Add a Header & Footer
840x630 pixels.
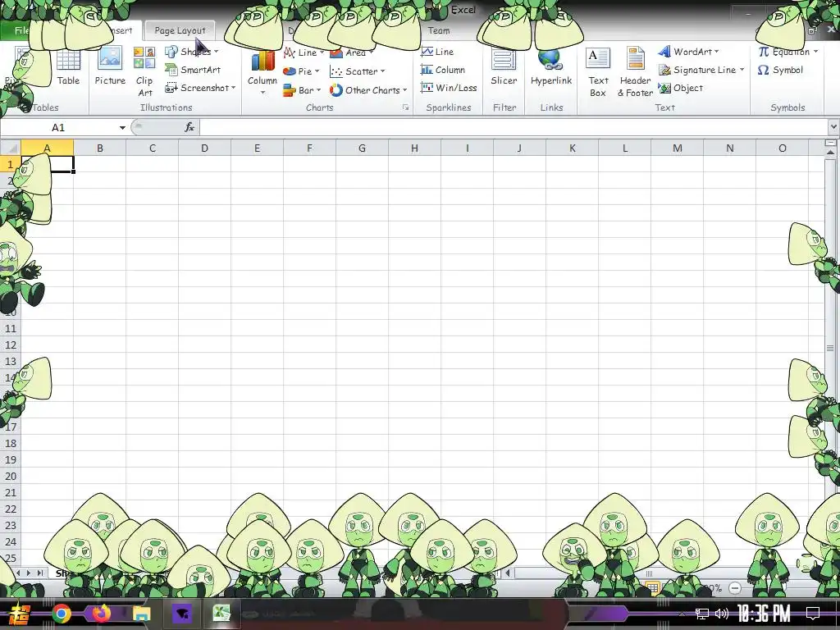tap(636, 73)
